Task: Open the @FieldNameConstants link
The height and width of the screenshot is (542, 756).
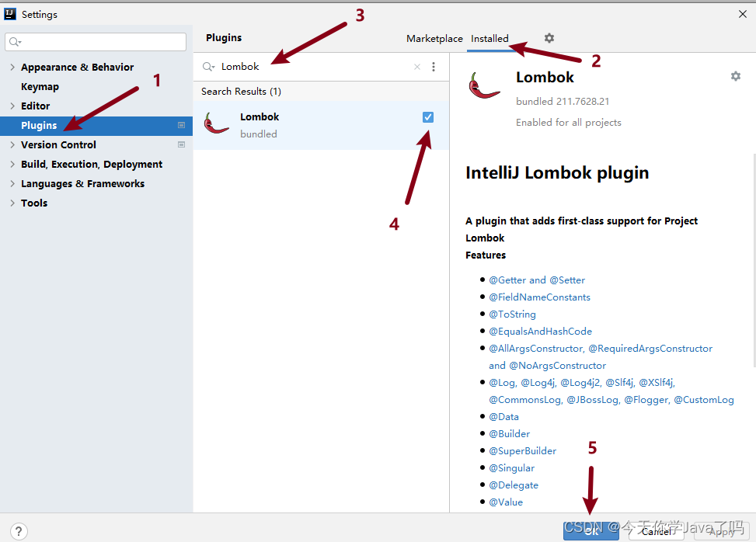Action: [539, 297]
